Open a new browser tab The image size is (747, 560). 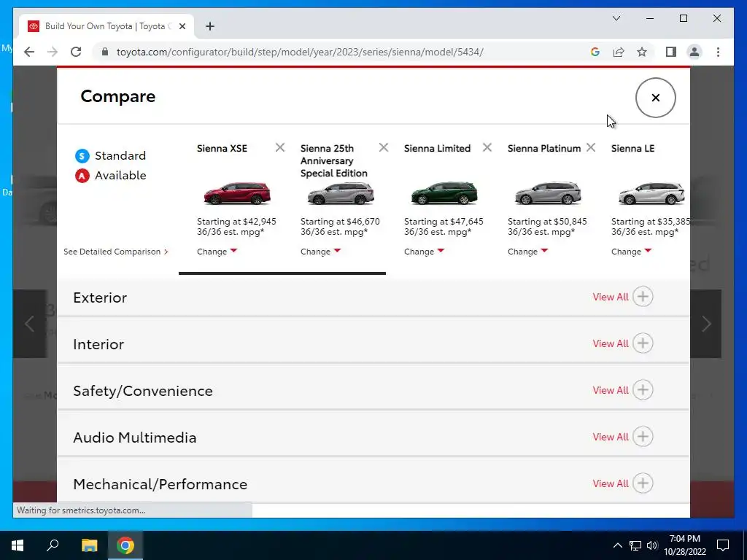tap(209, 26)
